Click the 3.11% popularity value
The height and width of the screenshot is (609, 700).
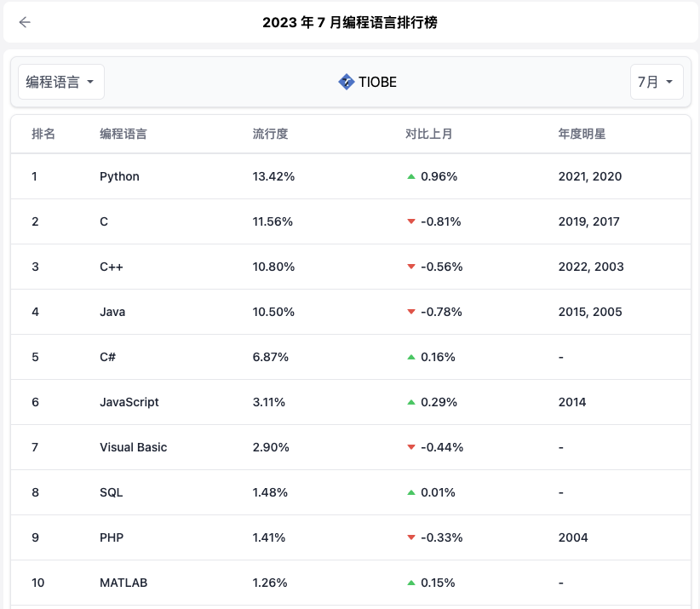[269, 402]
